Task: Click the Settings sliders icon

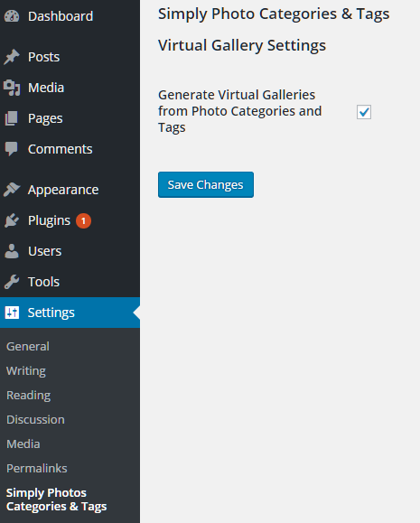Action: click(12, 313)
